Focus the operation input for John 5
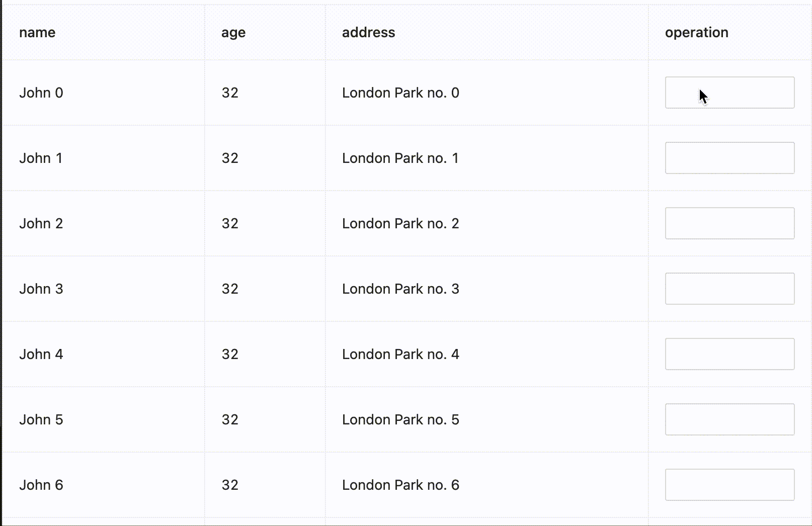812x526 pixels. [729, 419]
